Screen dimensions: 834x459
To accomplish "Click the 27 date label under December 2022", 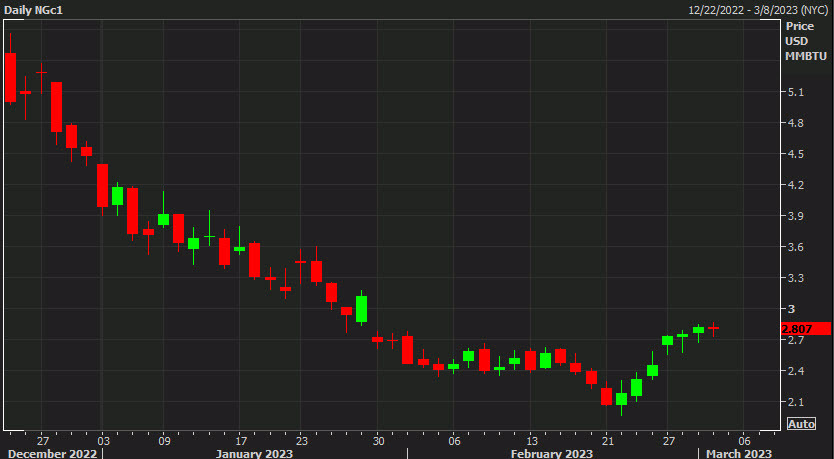I will click(43, 441).
